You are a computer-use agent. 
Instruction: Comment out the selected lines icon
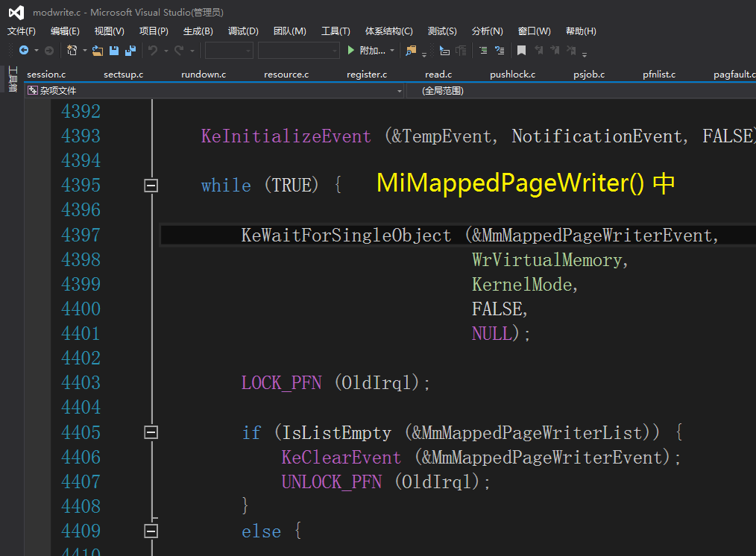click(x=482, y=51)
